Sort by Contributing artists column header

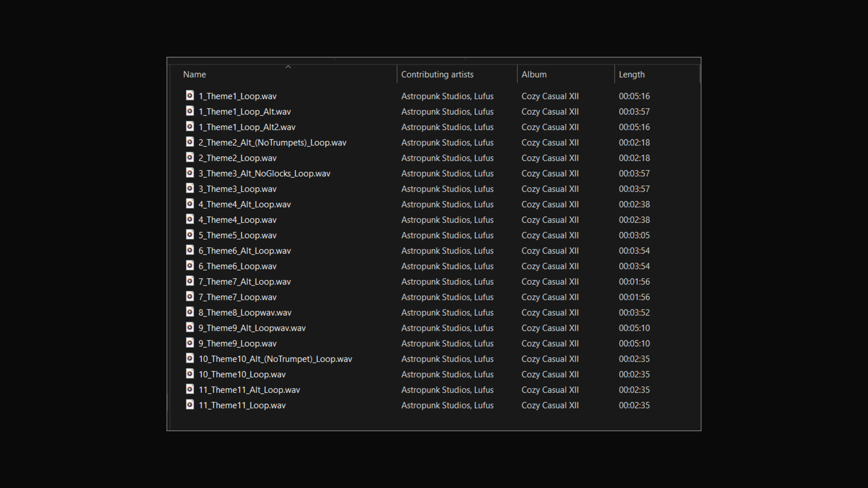click(437, 75)
